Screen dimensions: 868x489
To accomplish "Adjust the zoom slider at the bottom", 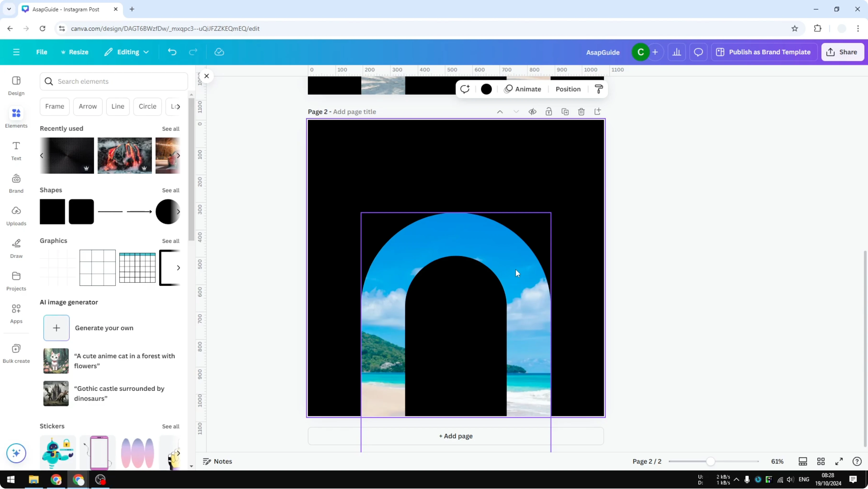I will [711, 461].
